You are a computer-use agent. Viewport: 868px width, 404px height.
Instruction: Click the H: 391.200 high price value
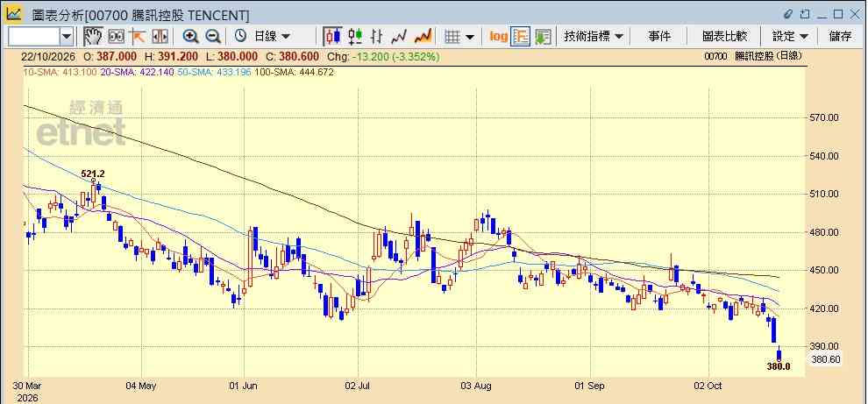point(171,56)
